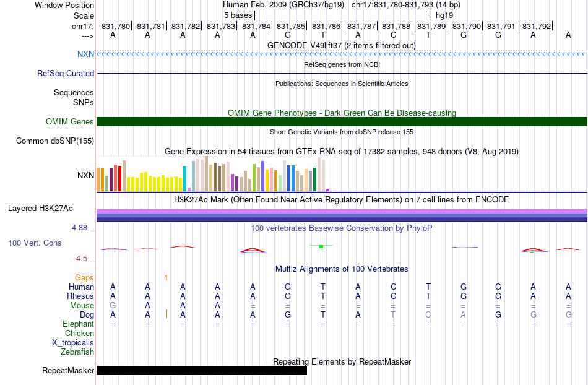
Task: Click the '4.88' PhyloP upper scale value
Action: click(x=79, y=228)
